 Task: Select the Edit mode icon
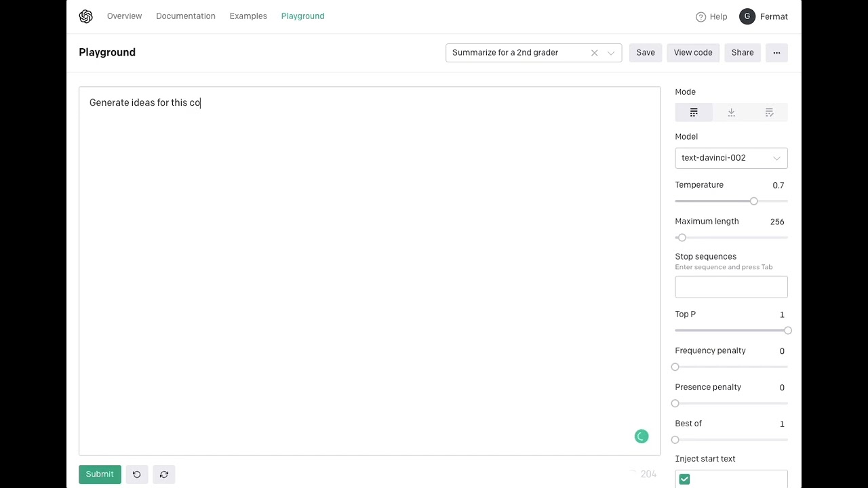click(x=769, y=113)
